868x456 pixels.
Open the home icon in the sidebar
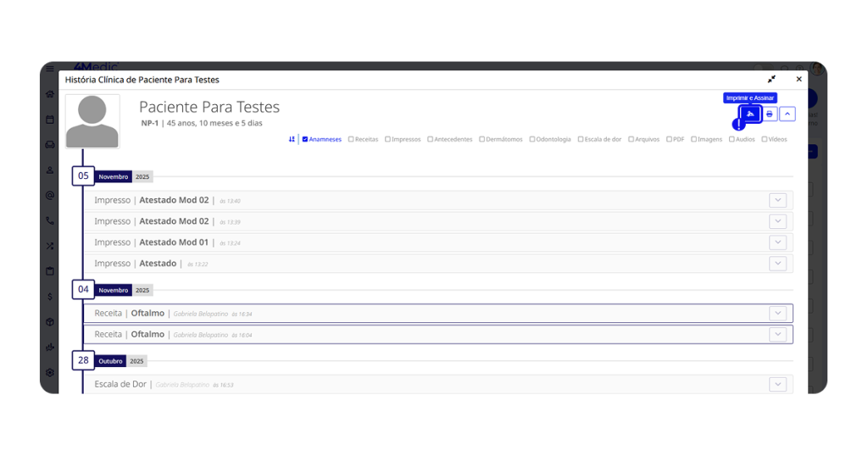tap(50, 94)
